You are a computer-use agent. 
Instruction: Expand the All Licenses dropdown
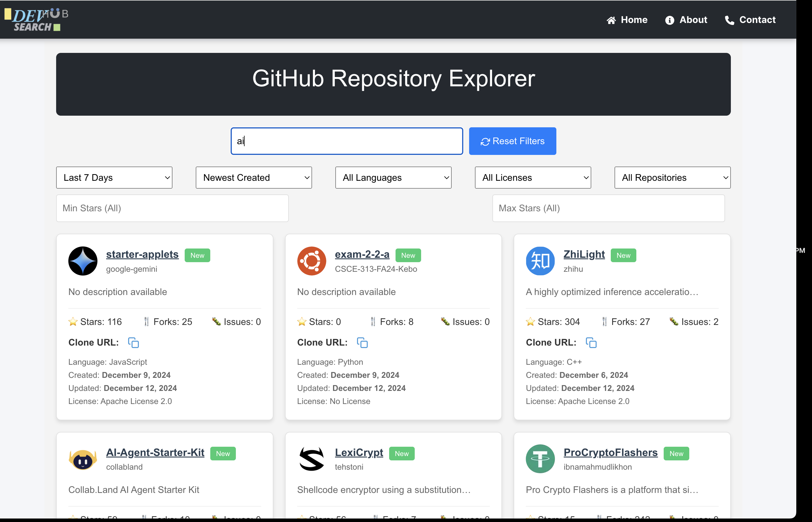533,178
